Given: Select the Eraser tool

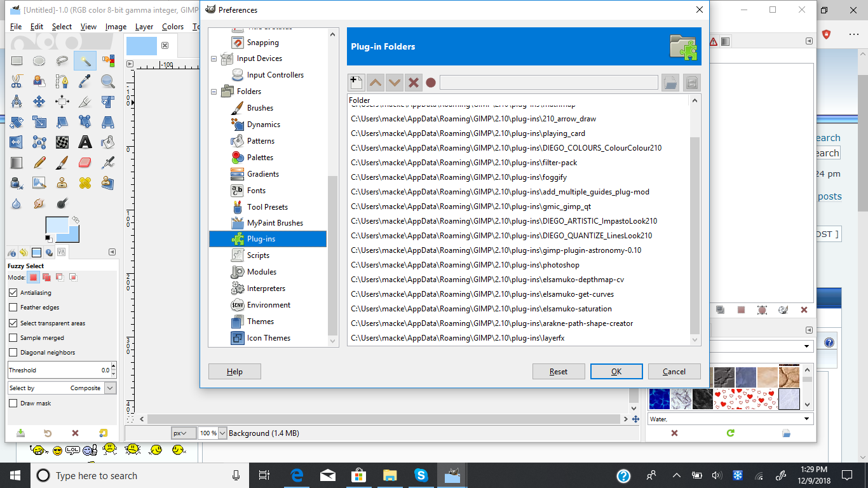Looking at the screenshot, I should [85, 163].
